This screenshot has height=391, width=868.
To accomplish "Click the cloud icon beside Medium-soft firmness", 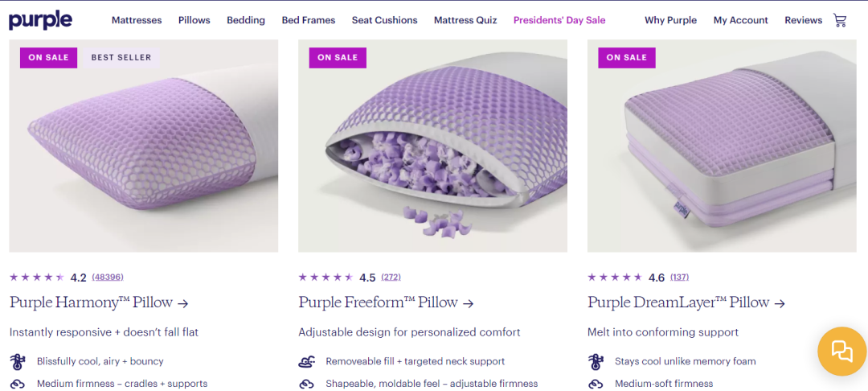I will [x=596, y=384].
